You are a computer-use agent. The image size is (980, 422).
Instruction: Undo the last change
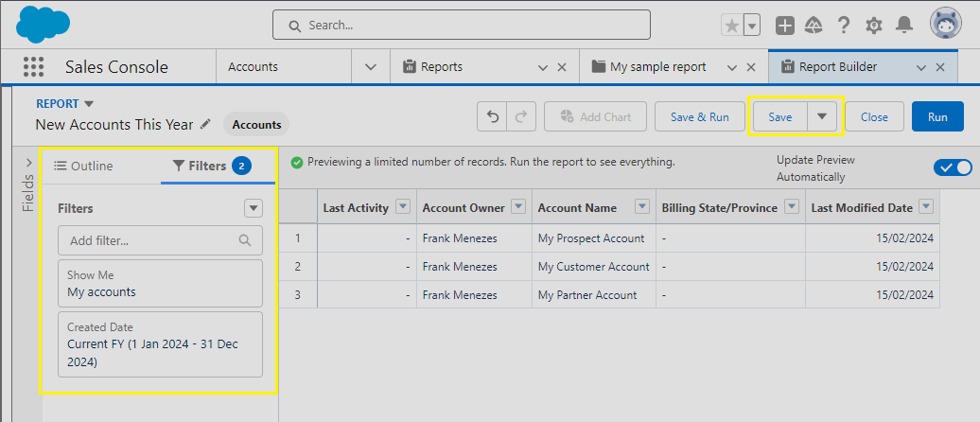(x=492, y=117)
